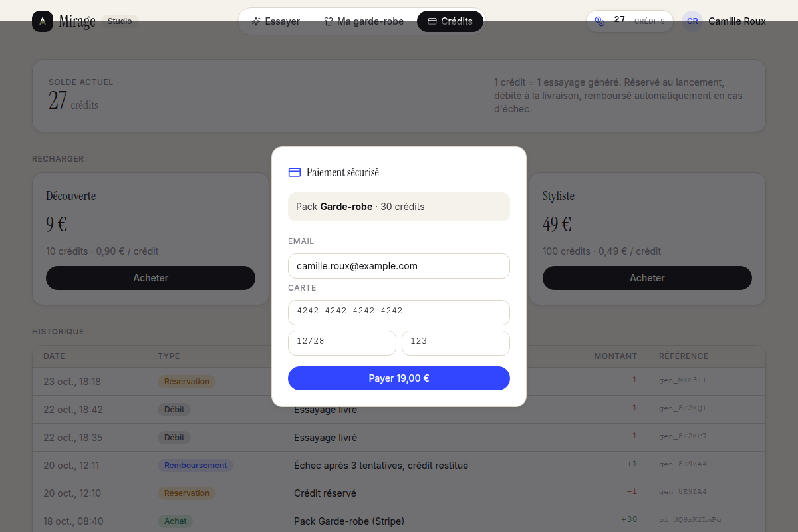
Task: Click the date 20 oct., 12:11
Action: click(x=71, y=465)
